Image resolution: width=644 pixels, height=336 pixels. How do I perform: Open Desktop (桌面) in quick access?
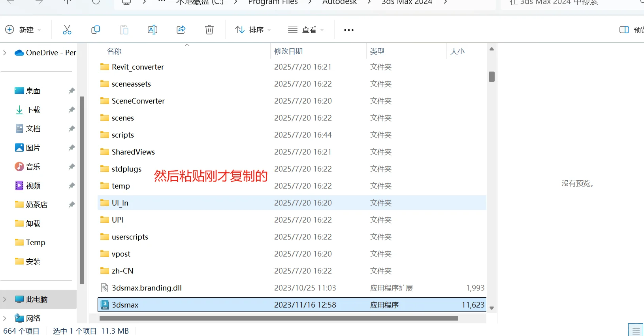[28, 91]
